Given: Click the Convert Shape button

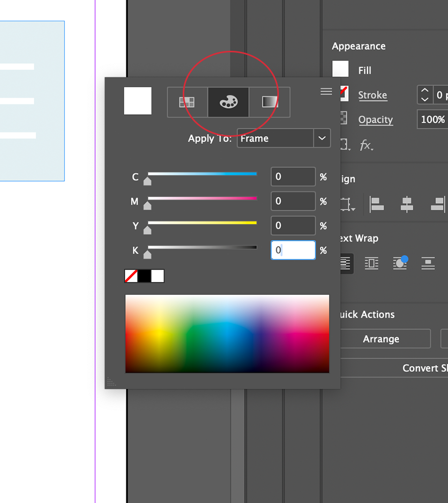Looking at the screenshot, I should (x=394, y=368).
